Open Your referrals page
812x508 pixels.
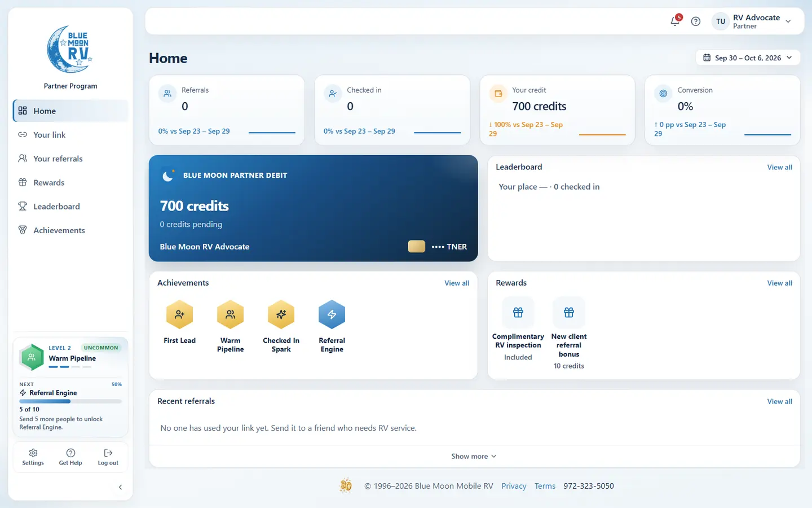point(70,159)
